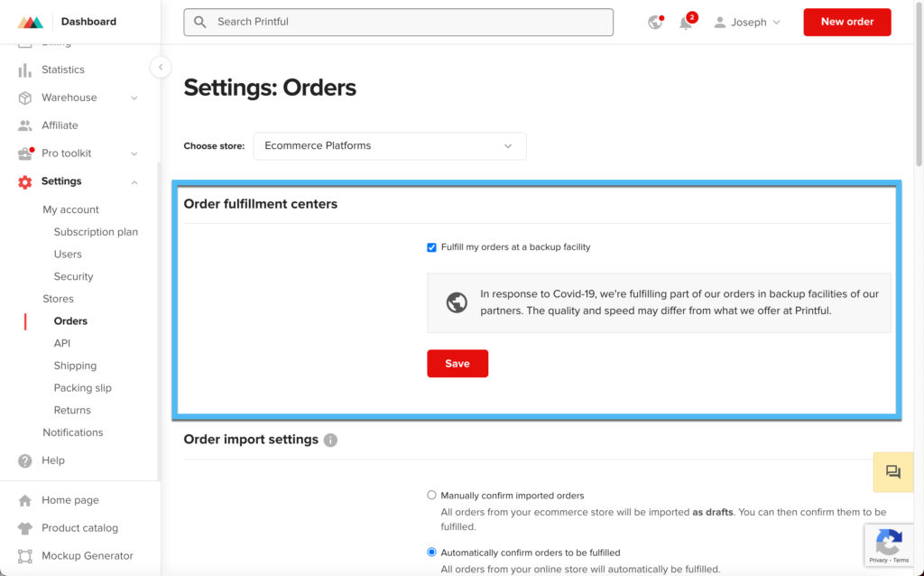This screenshot has width=924, height=576.
Task: Open Returns settings
Action: click(x=72, y=411)
